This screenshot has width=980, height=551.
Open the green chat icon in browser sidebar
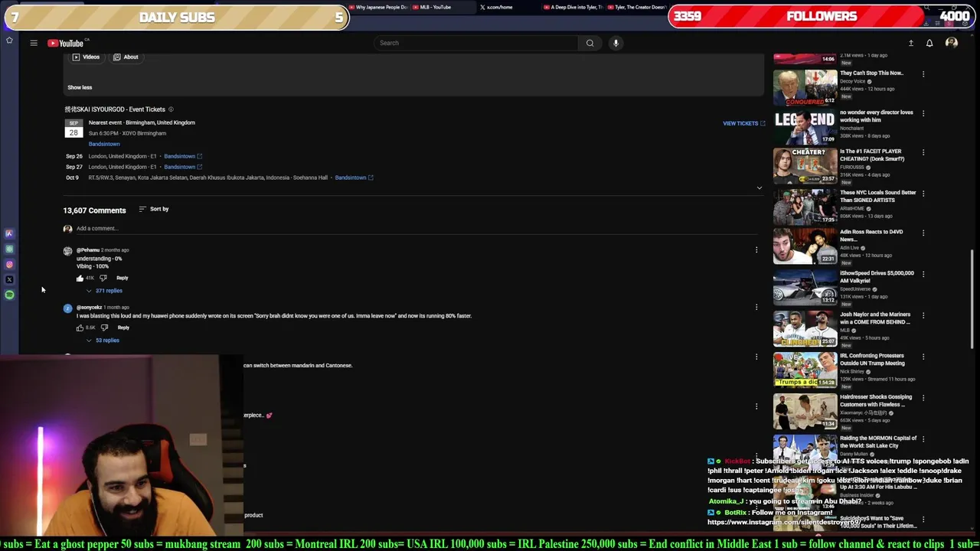9,249
